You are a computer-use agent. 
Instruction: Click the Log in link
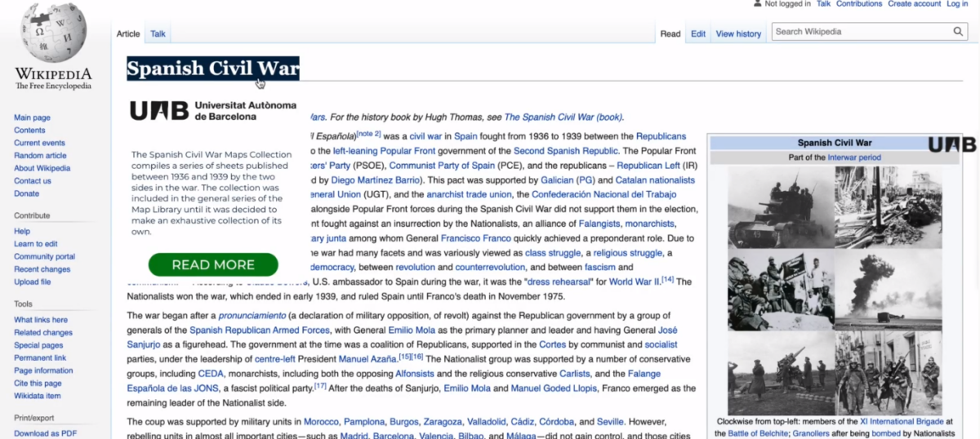pyautogui.click(x=957, y=4)
